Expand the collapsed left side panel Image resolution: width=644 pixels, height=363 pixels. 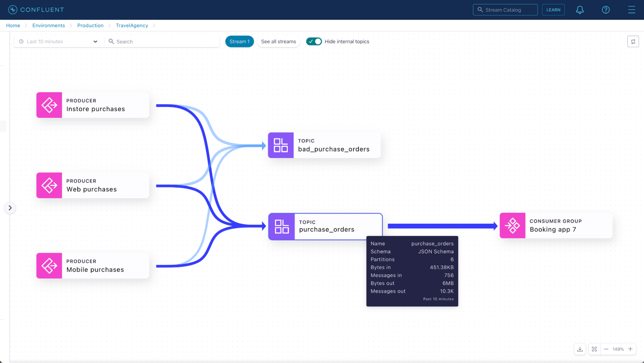[10, 208]
